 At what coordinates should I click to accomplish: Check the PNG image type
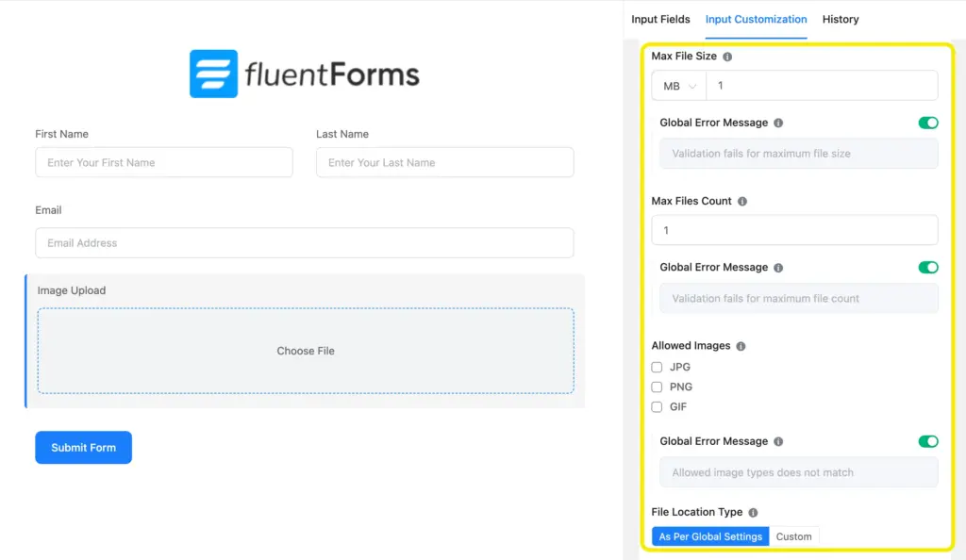coord(658,387)
